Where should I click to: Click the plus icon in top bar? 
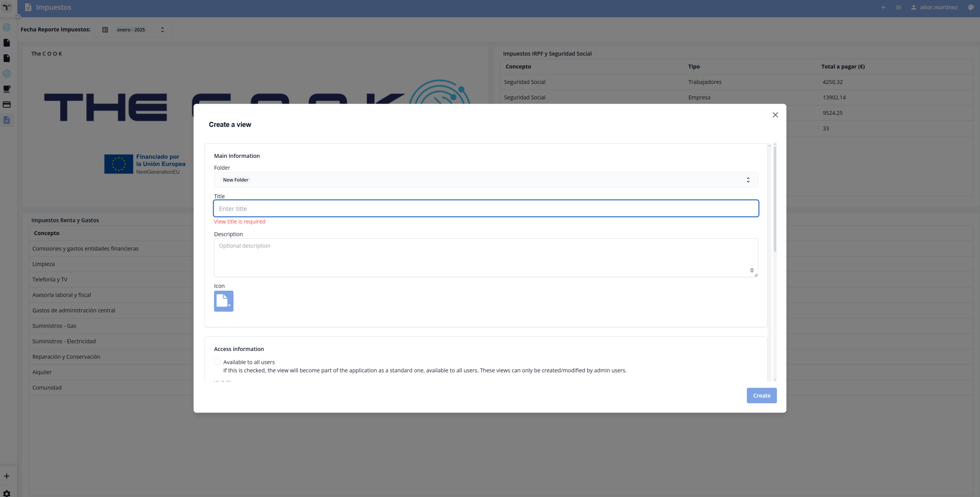click(x=883, y=7)
